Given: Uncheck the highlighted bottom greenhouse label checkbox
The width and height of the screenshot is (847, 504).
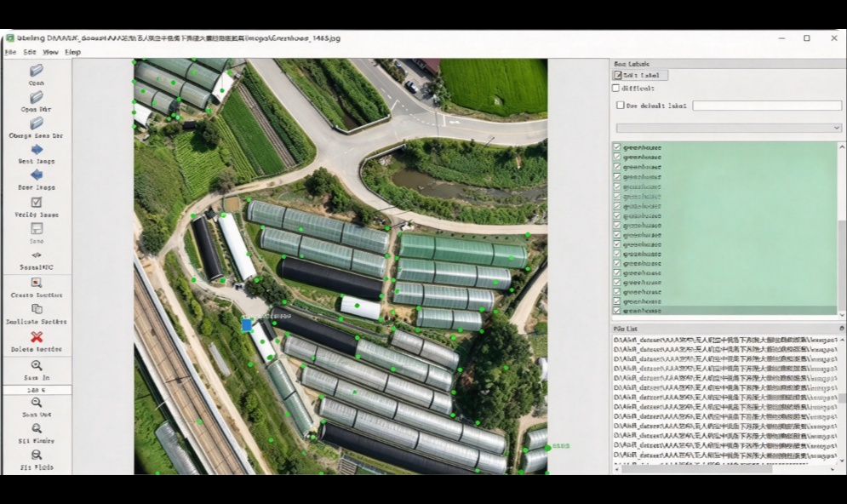Looking at the screenshot, I should 617,311.
